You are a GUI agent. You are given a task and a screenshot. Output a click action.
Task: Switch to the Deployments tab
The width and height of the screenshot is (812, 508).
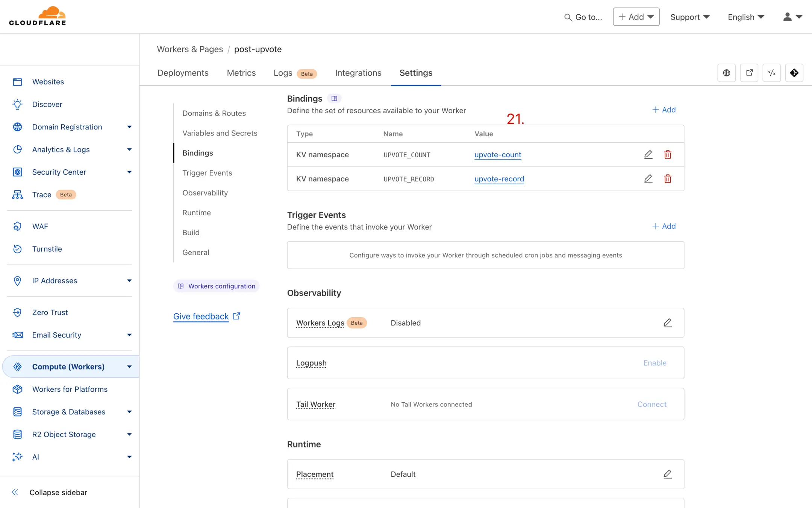(183, 73)
